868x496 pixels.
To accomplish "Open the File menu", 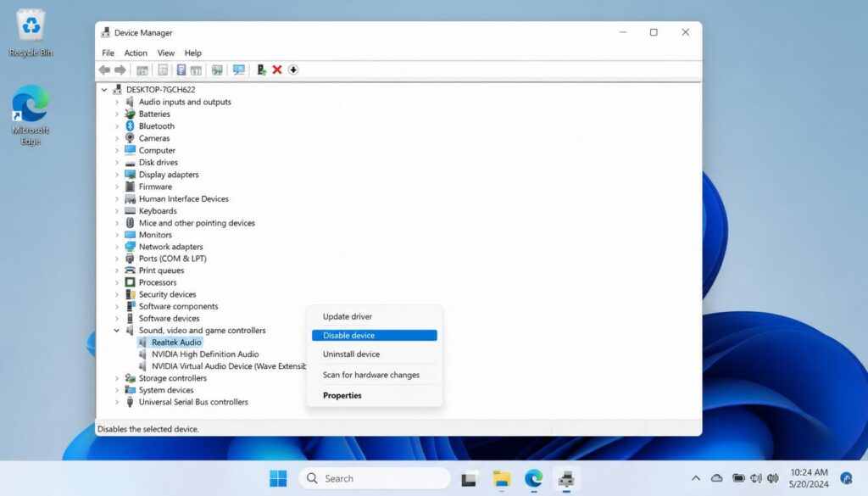I will tap(108, 53).
